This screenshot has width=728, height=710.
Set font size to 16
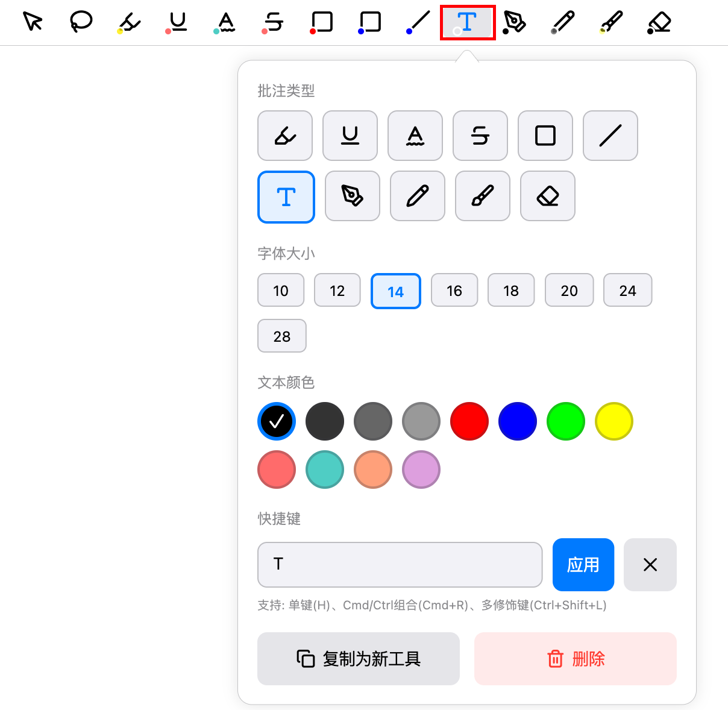tap(454, 290)
